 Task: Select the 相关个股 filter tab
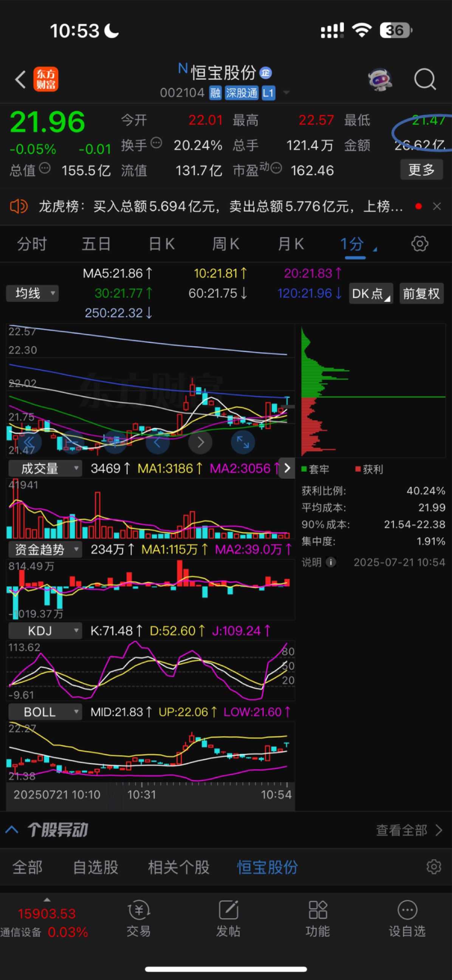pyautogui.click(x=179, y=867)
